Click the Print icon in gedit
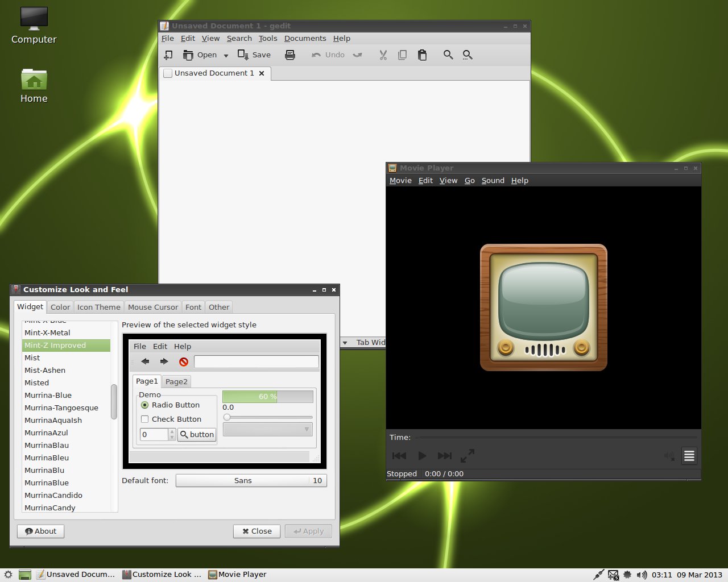Screen dimensions: 728x582 [x=290, y=55]
